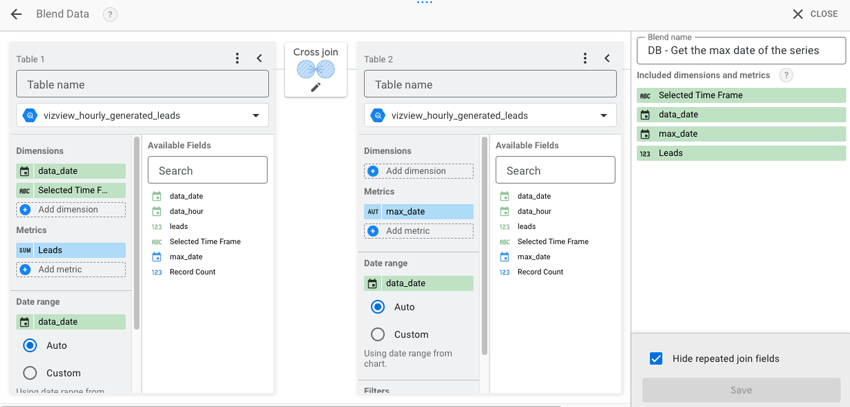Viewport: 850px width, 407px height.
Task: Select Auto date range in Table 1
Action: pos(30,345)
